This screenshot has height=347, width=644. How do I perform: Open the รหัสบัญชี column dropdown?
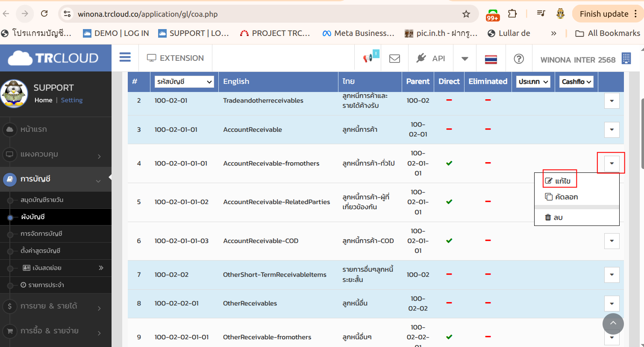[184, 82]
